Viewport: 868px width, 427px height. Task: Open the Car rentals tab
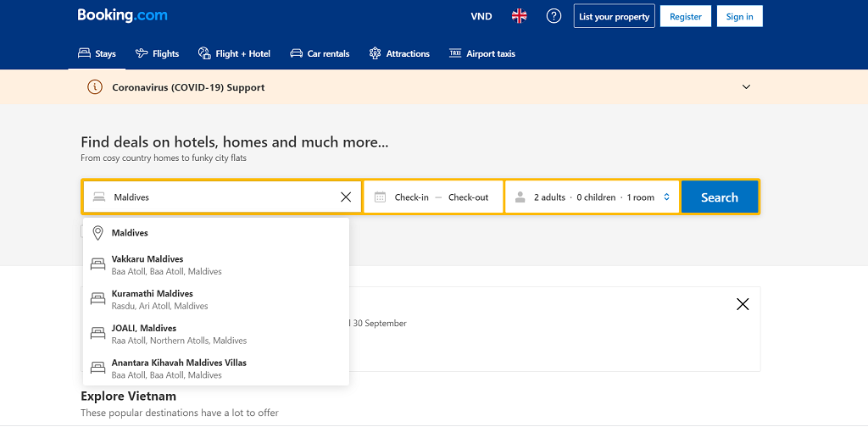[320, 53]
